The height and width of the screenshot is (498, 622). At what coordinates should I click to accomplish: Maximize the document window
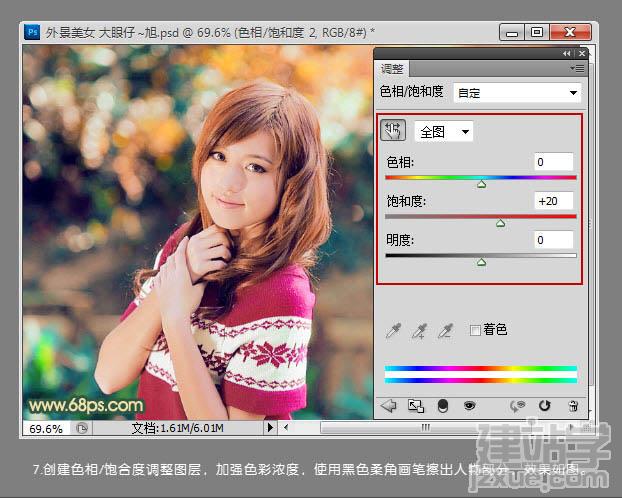(537, 32)
